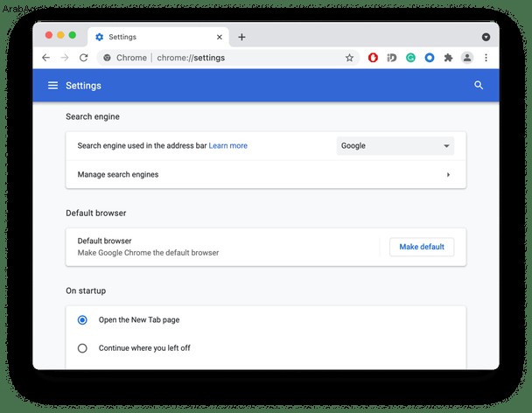Open the green Grammarly extension
This screenshot has width=532, height=413.
click(410, 58)
